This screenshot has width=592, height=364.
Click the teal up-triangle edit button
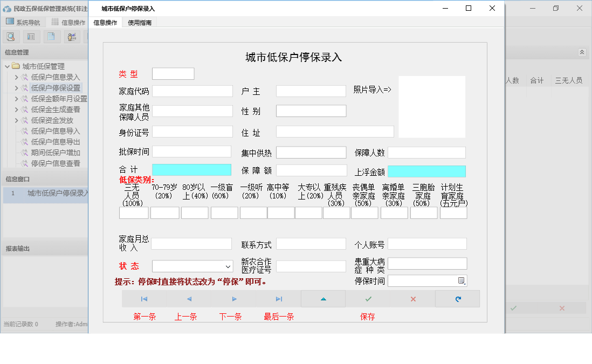pos(323,299)
